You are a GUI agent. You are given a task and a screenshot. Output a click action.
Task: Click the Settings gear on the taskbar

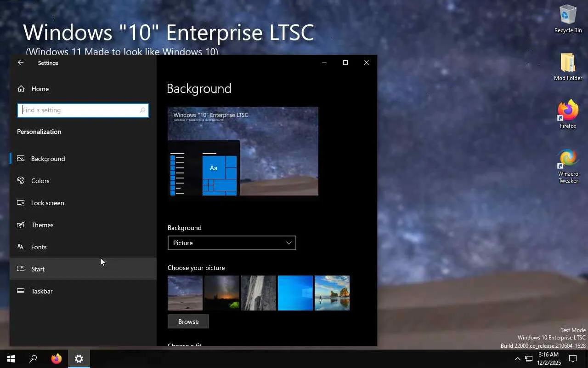pyautogui.click(x=79, y=359)
